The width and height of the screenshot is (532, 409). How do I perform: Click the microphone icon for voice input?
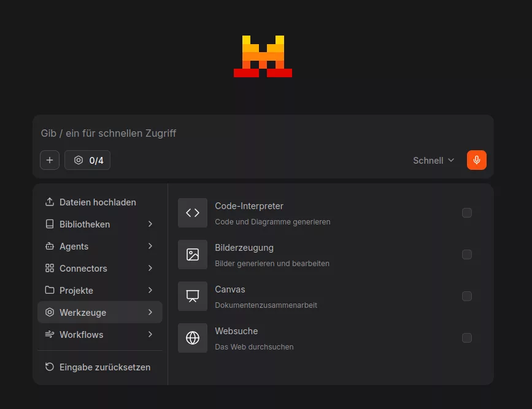(476, 160)
